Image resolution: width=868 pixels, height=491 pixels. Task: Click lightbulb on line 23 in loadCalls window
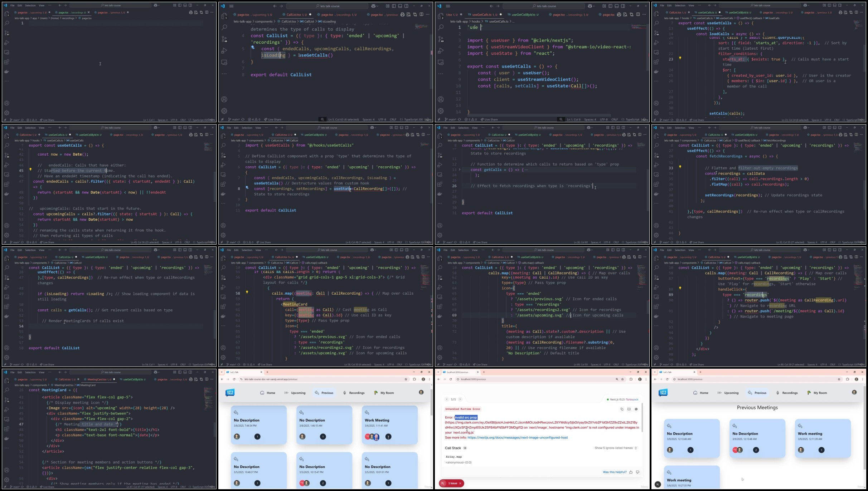pos(680,58)
